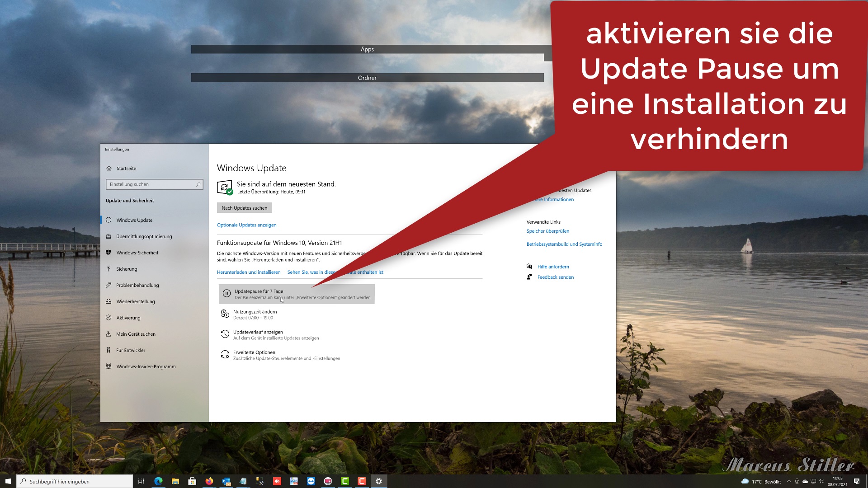Screen dimensions: 868x488
Task: Click taskbar search box Suchbegriff hier eingeben
Action: coord(75,481)
